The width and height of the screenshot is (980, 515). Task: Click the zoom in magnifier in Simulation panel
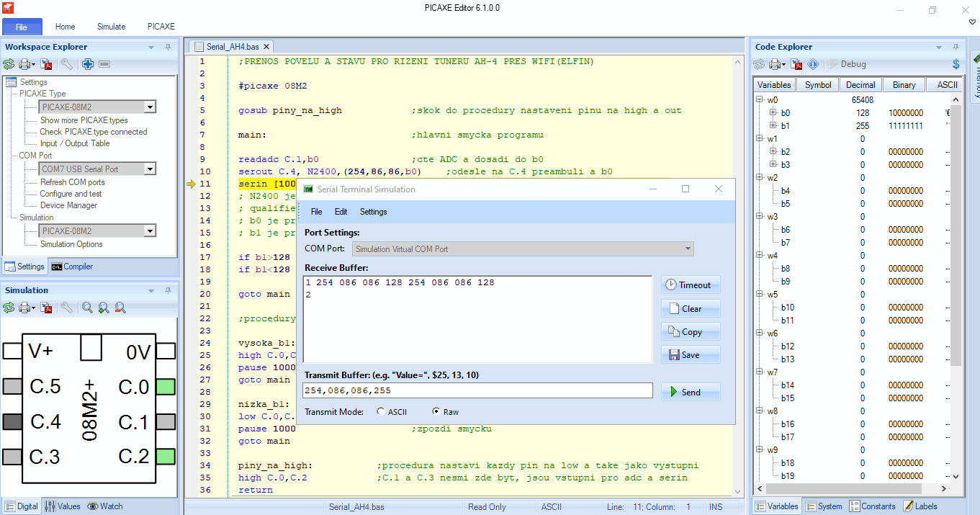click(104, 308)
